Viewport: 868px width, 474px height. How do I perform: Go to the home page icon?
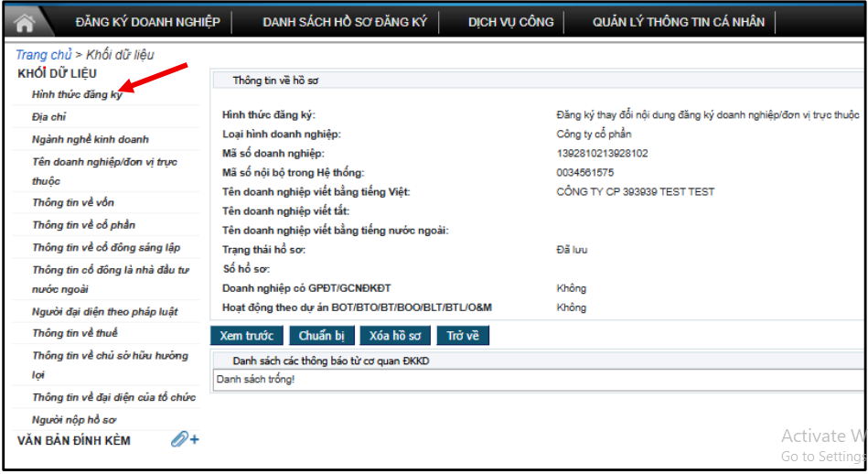coord(25,23)
